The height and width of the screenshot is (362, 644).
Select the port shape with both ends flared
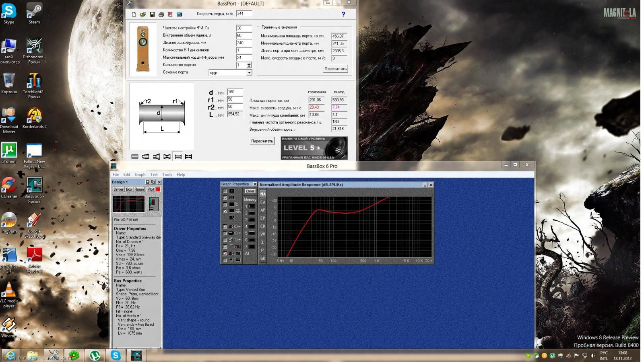tap(178, 156)
